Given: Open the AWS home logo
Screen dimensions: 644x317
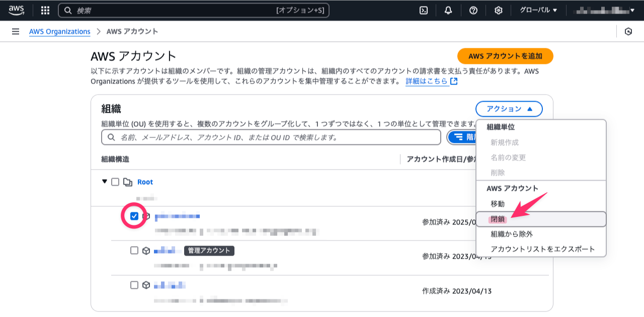Looking at the screenshot, I should (x=16, y=10).
